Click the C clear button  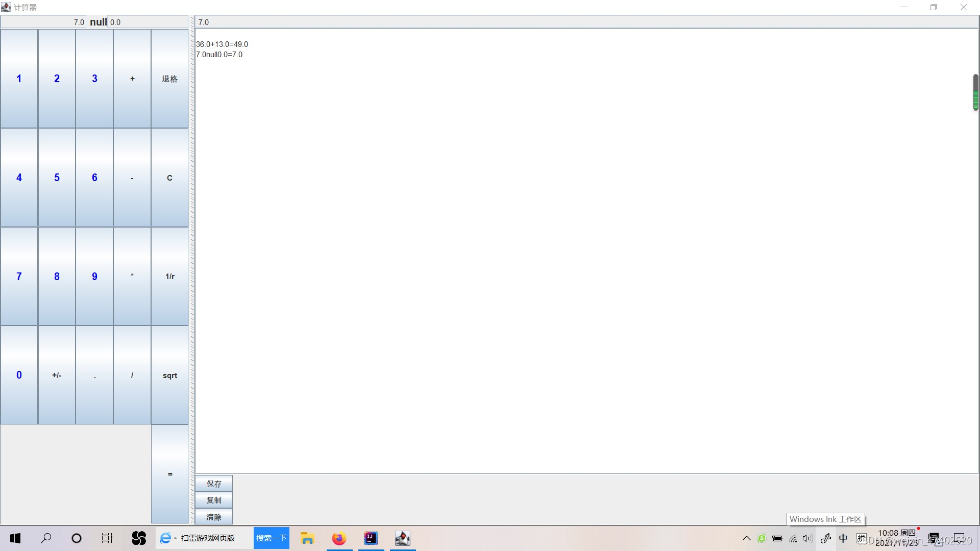169,178
